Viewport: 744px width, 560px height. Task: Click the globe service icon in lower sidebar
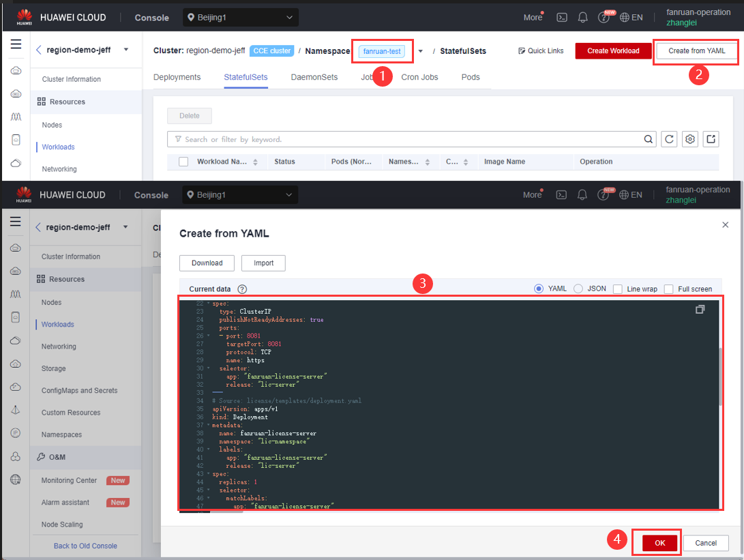(16, 480)
